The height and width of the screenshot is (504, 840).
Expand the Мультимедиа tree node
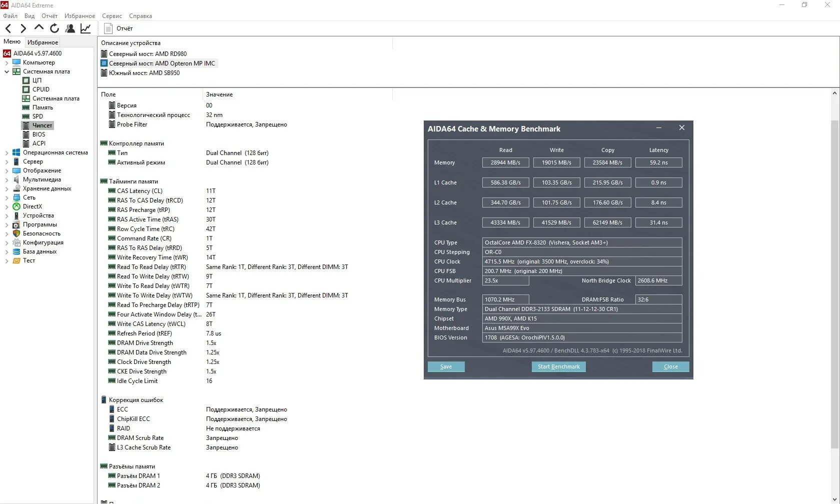(7, 179)
